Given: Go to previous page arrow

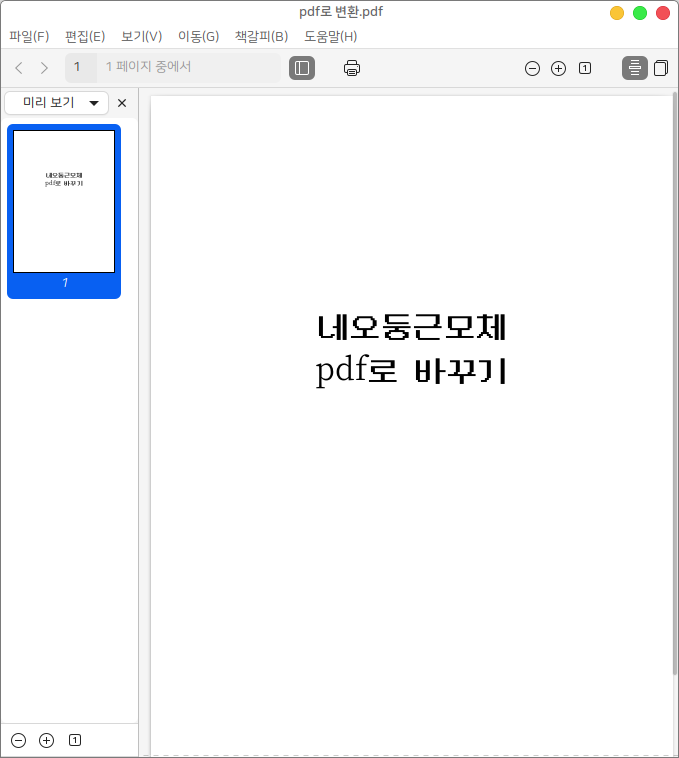Looking at the screenshot, I should 19,68.
